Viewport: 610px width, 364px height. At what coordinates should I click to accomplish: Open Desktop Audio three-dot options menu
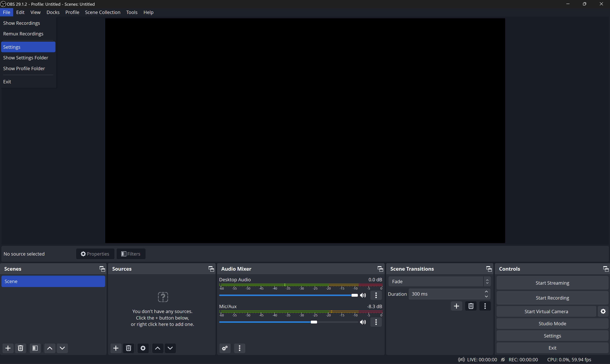tap(376, 295)
